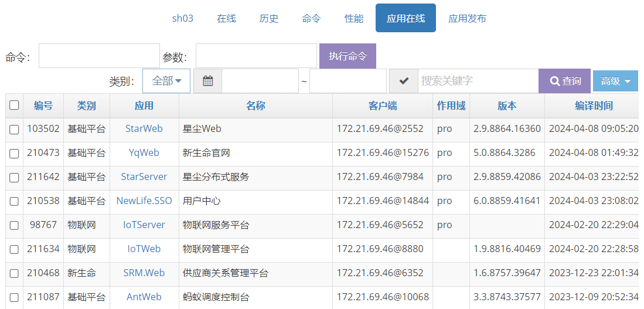Sort by the 客户端 column header

[383, 106]
